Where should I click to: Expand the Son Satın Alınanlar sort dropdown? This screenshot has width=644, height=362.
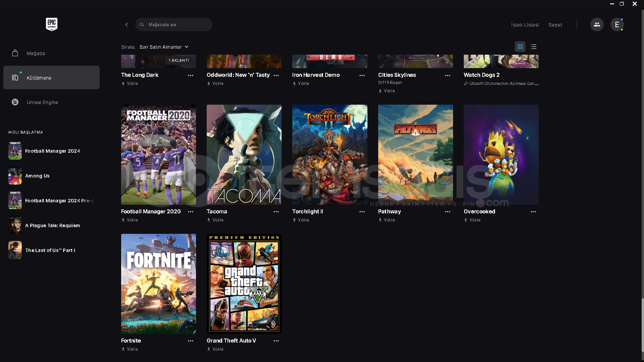tap(164, 47)
